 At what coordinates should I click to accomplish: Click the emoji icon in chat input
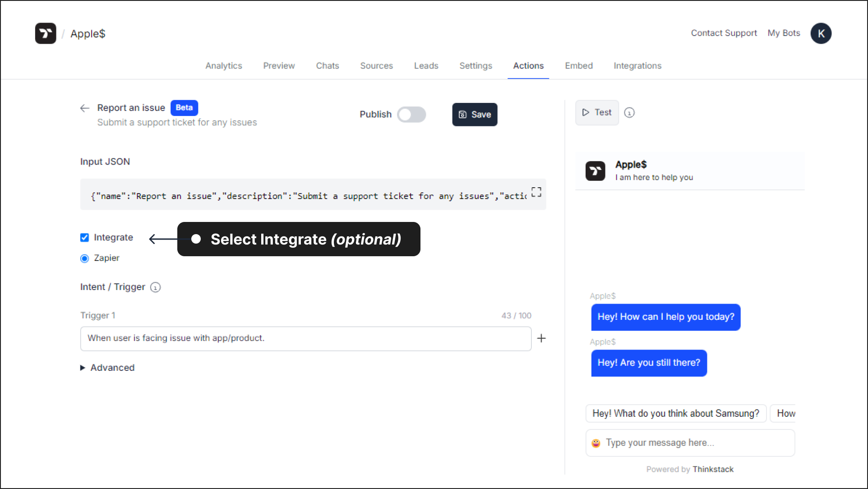click(x=596, y=443)
